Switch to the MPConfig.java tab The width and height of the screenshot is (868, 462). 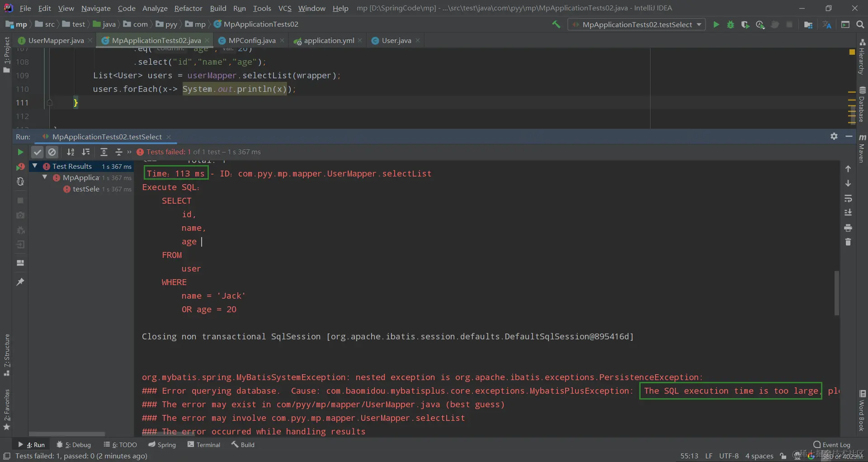point(252,41)
